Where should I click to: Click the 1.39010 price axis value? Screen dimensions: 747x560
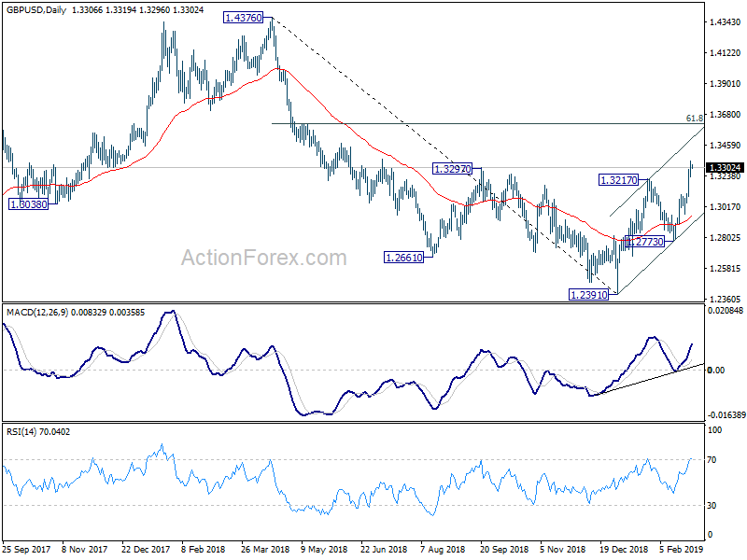tap(726, 84)
